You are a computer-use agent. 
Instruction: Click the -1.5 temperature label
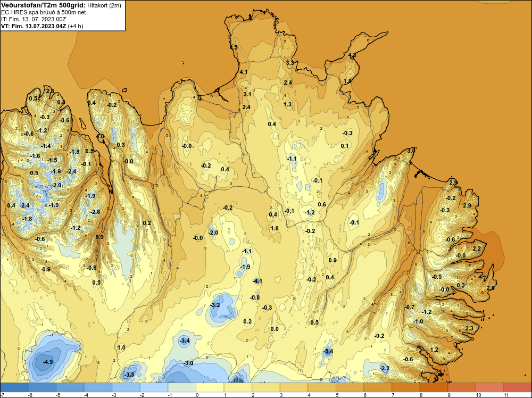tap(52, 160)
